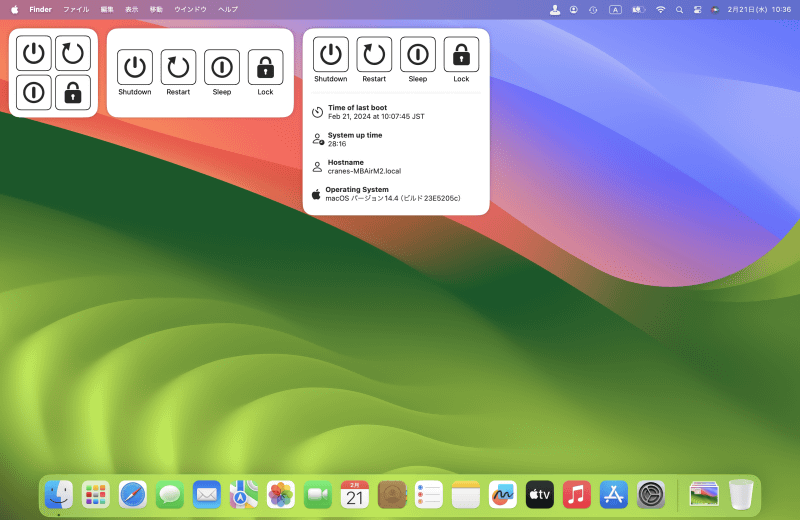Viewport: 800px width, 520px height.
Task: Open Wi-Fi menu in menu bar
Action: pos(661,10)
